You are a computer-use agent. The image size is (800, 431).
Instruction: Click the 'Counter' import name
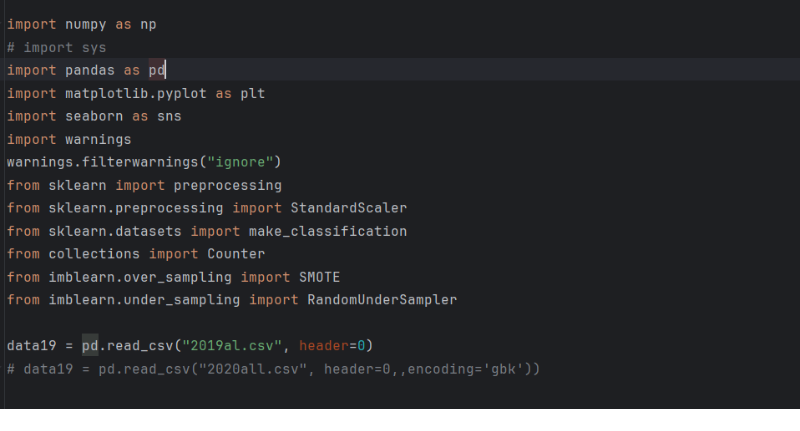coord(235,254)
